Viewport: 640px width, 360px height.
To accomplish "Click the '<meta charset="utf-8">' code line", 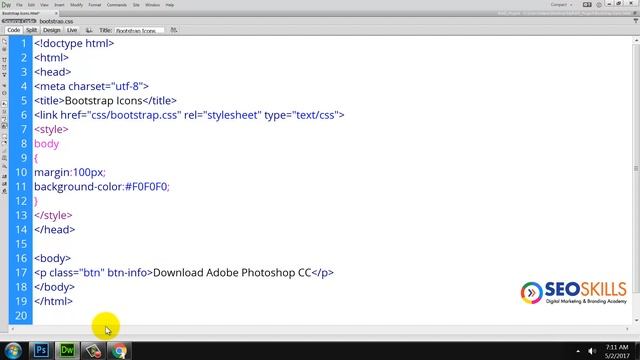I will [91, 86].
